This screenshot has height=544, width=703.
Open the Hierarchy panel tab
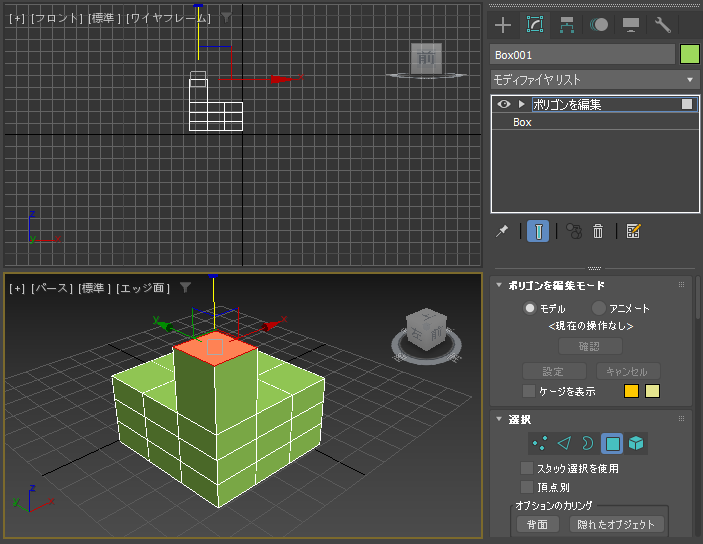(567, 25)
